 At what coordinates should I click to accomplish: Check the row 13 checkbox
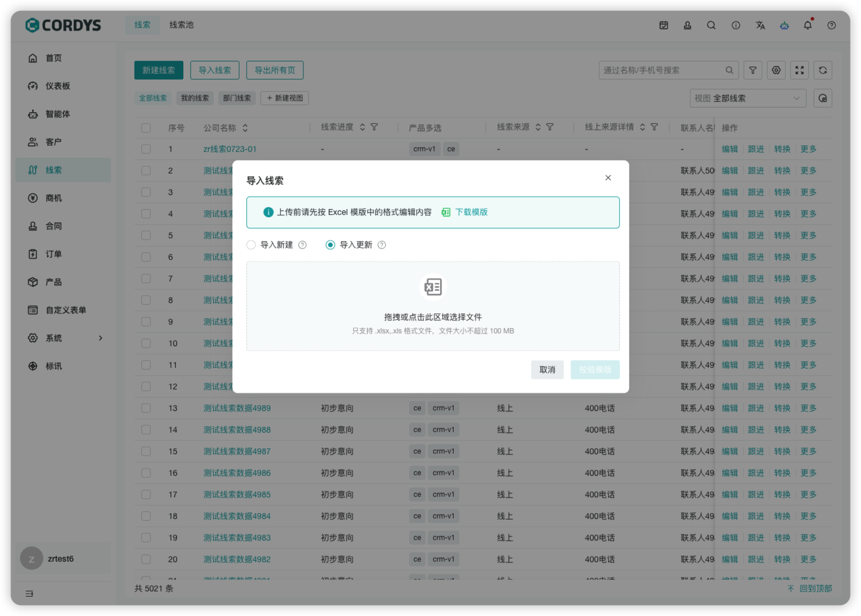point(146,408)
